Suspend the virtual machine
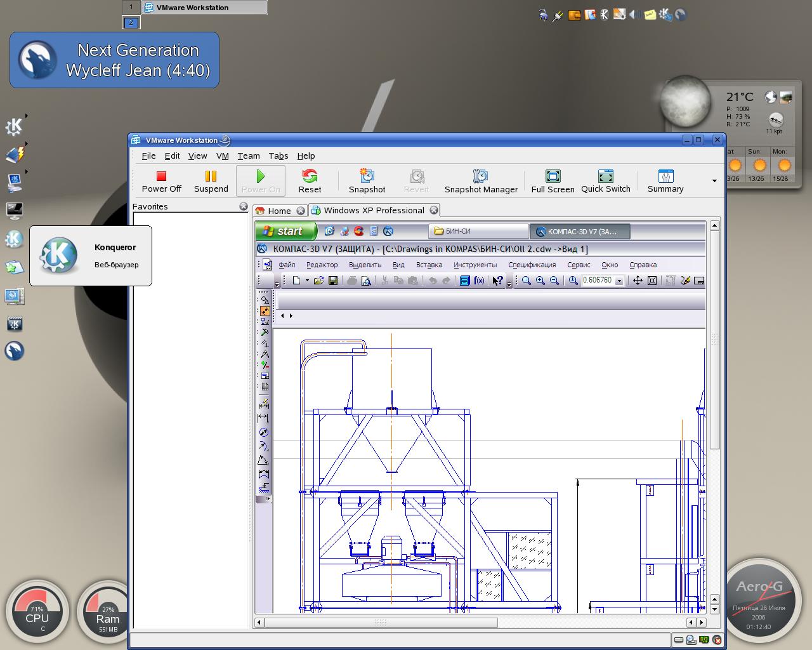812x650 pixels. coord(211,182)
